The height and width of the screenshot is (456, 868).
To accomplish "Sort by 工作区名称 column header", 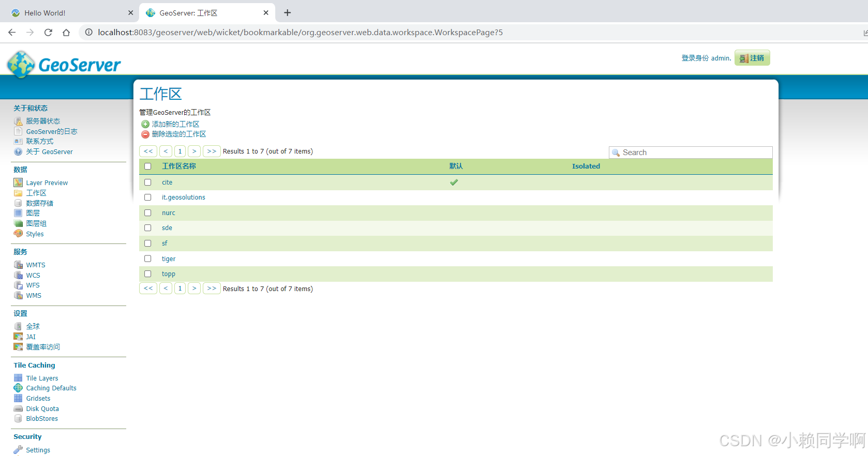I will (179, 166).
